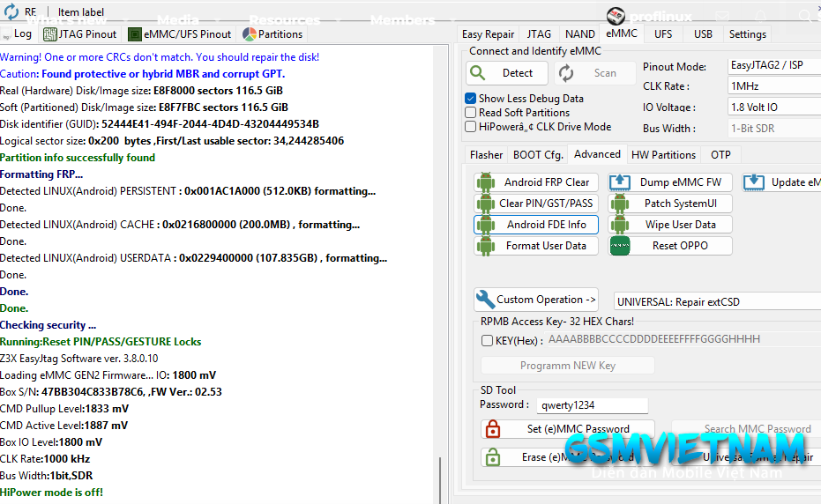Image resolution: width=821 pixels, height=504 pixels.
Task: Open the Pinout Mode dropdown
Action: coord(773,66)
